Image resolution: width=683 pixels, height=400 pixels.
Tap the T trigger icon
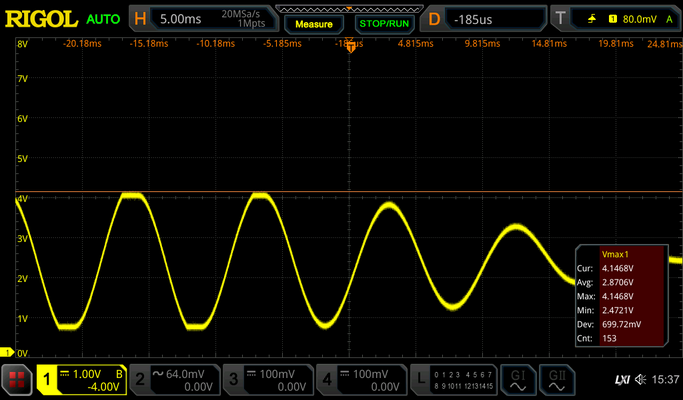point(560,18)
